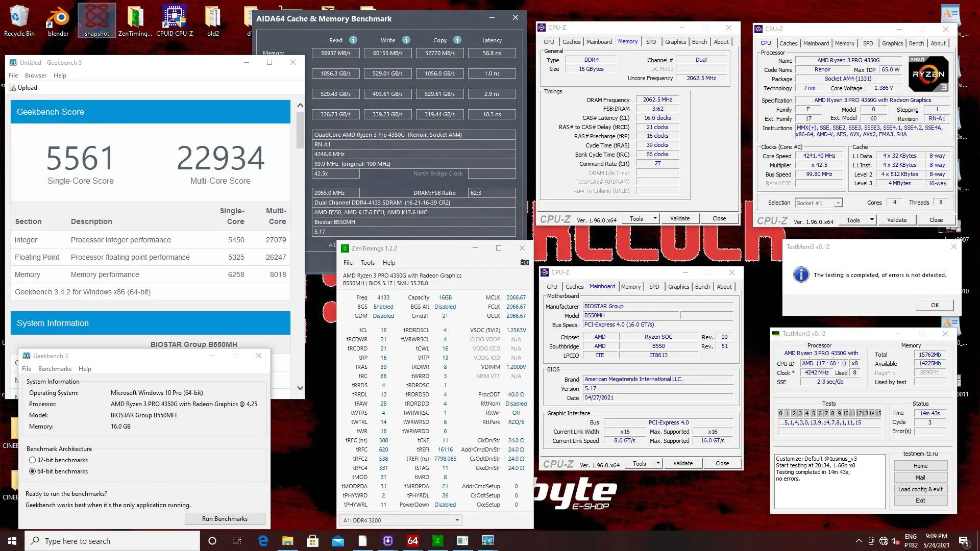
Task: Open the Recycle Bin desktop icon
Action: click(x=19, y=20)
